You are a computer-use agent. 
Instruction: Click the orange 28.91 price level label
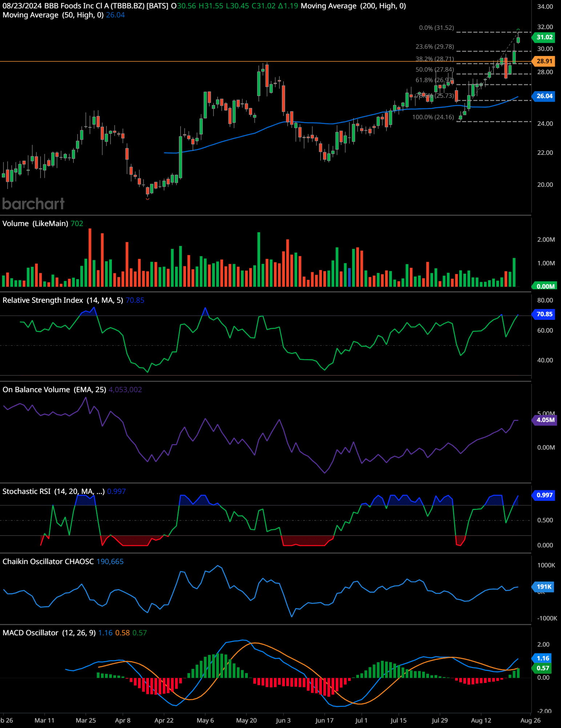tap(544, 61)
